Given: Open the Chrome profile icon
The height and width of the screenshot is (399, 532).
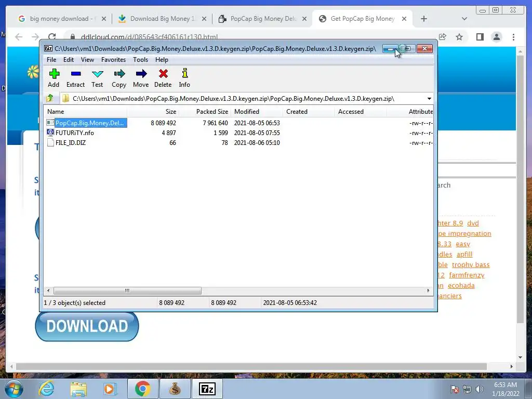Looking at the screenshot, I should click(x=497, y=37).
